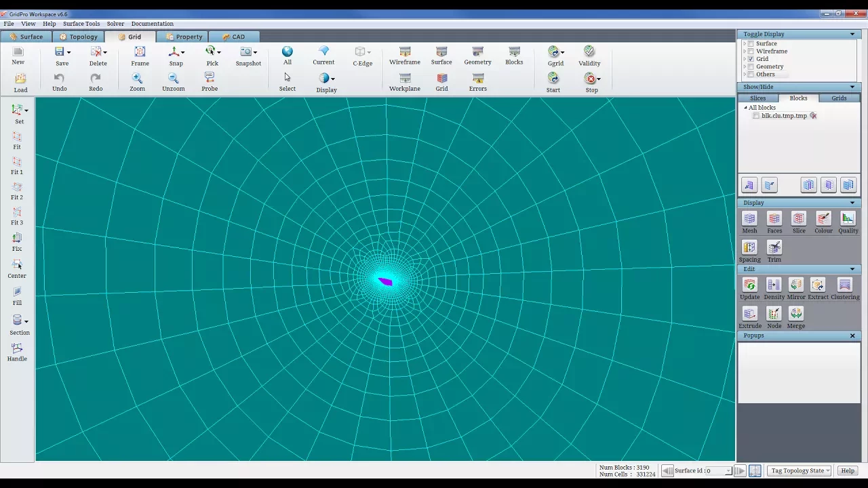
Task: Click the All globe icon
Action: [288, 52]
